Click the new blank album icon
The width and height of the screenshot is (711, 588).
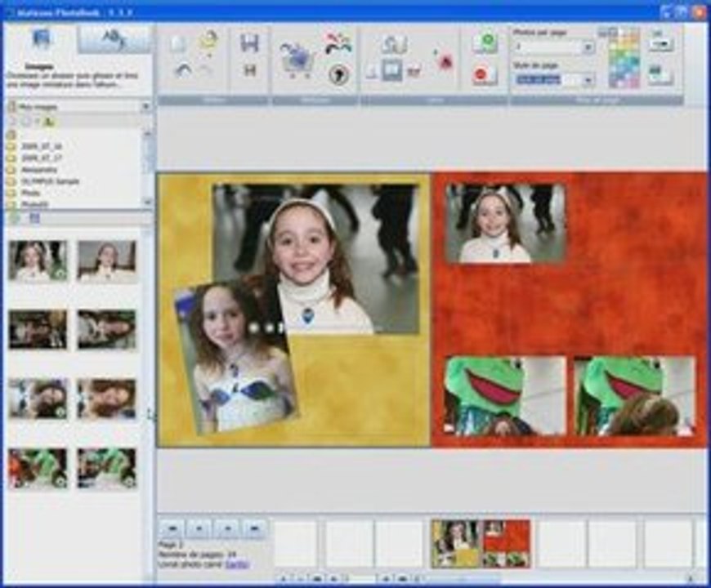(177, 44)
